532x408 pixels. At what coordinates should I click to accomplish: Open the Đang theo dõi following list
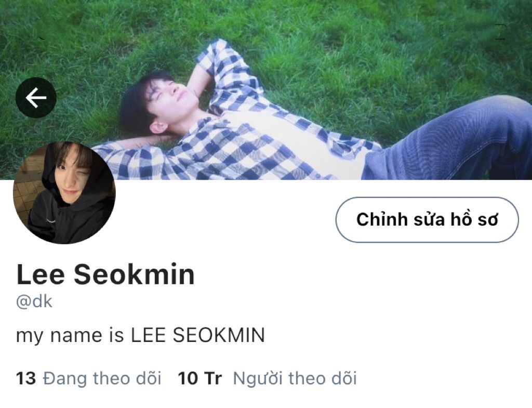(88, 378)
